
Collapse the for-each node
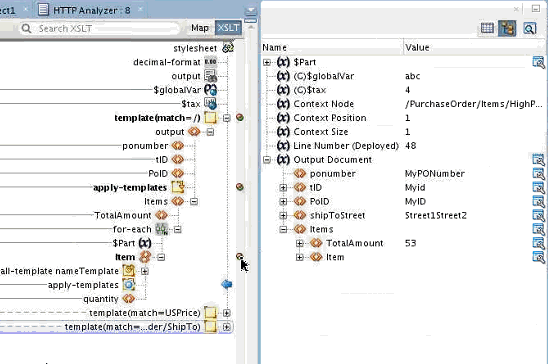pos(178,230)
